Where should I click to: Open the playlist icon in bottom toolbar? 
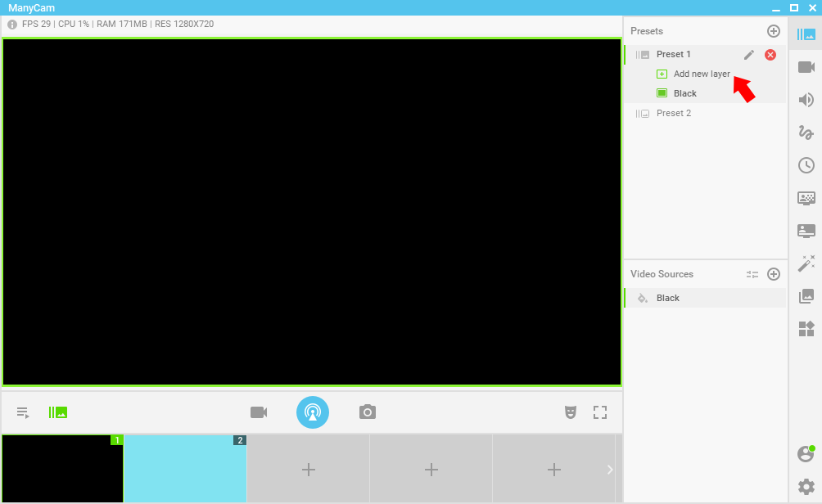point(23,412)
